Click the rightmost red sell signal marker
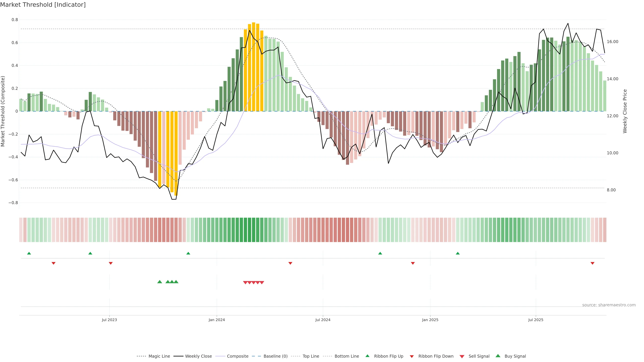This screenshot has height=362, width=644. click(x=262, y=283)
